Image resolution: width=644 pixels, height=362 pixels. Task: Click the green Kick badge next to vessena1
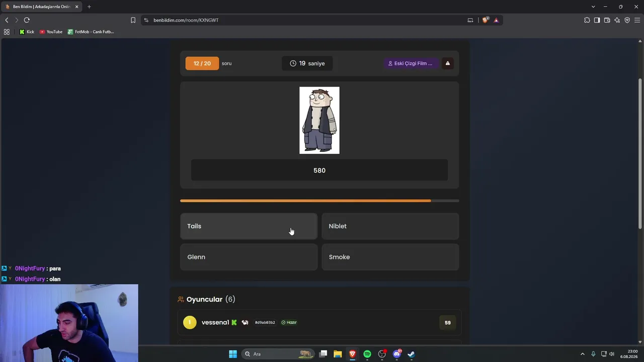click(234, 322)
